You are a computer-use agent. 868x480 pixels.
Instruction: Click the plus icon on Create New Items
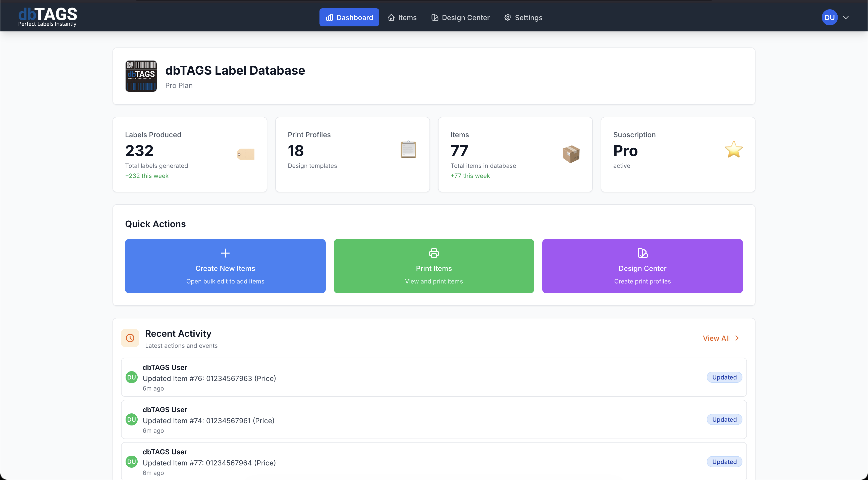(225, 253)
